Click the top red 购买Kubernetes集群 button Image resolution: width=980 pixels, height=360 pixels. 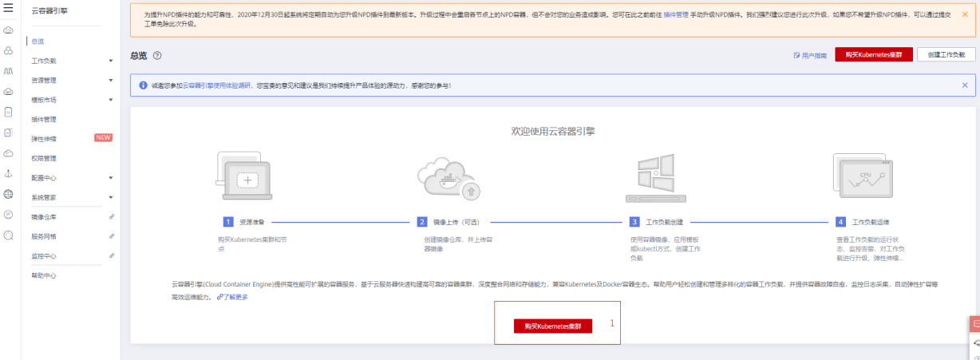tap(874, 55)
